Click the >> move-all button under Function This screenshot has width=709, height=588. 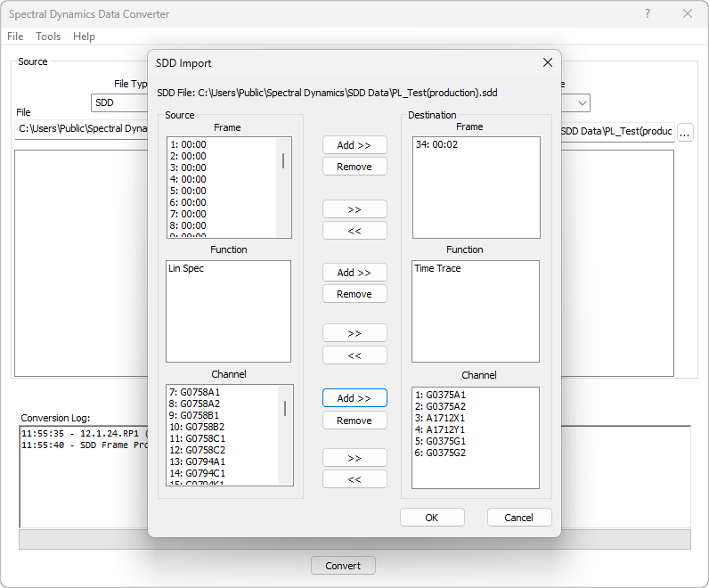tap(354, 333)
